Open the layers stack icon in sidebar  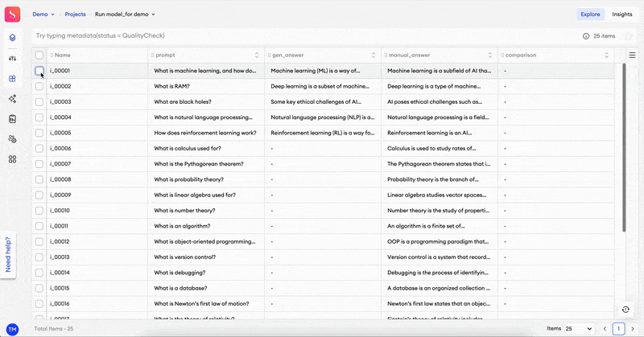pyautogui.click(x=12, y=38)
